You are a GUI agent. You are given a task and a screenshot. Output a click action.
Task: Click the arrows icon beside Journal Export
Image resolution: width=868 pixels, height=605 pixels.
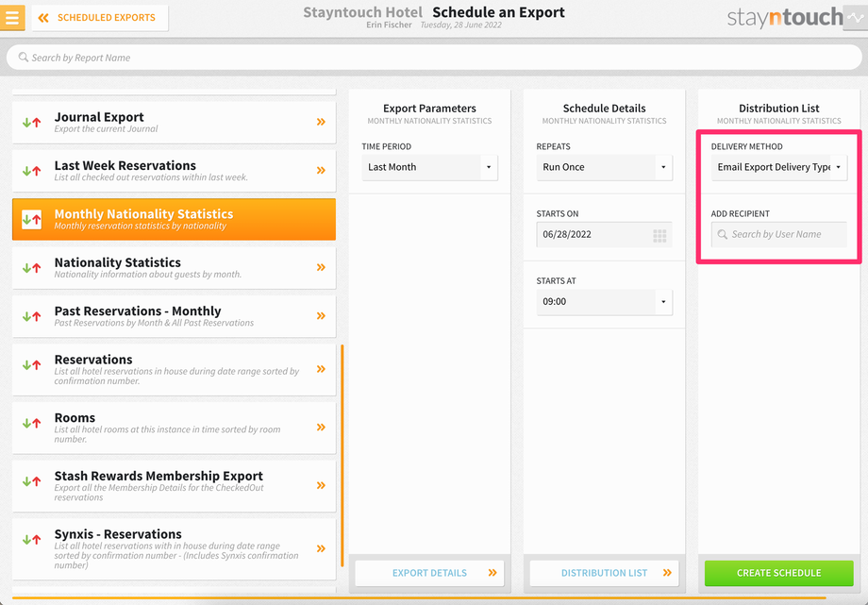point(31,123)
